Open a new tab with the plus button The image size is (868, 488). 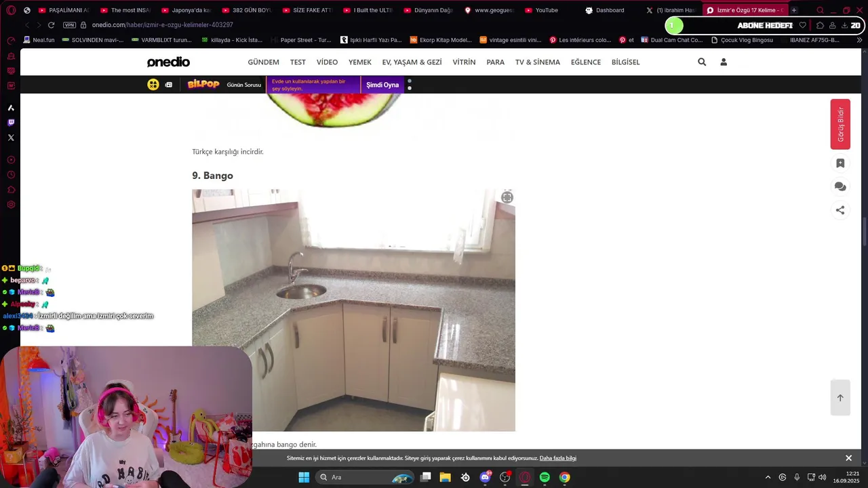click(x=794, y=10)
